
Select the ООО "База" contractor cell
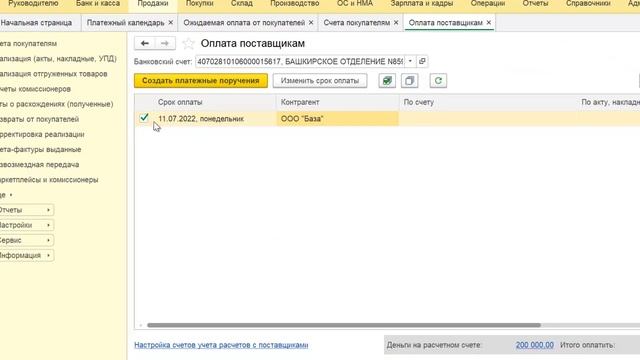coord(338,119)
